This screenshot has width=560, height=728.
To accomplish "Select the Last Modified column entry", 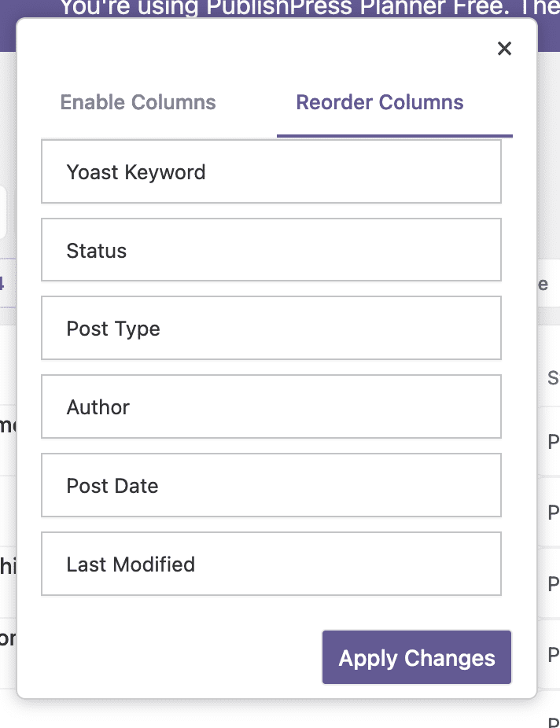I will [x=271, y=564].
